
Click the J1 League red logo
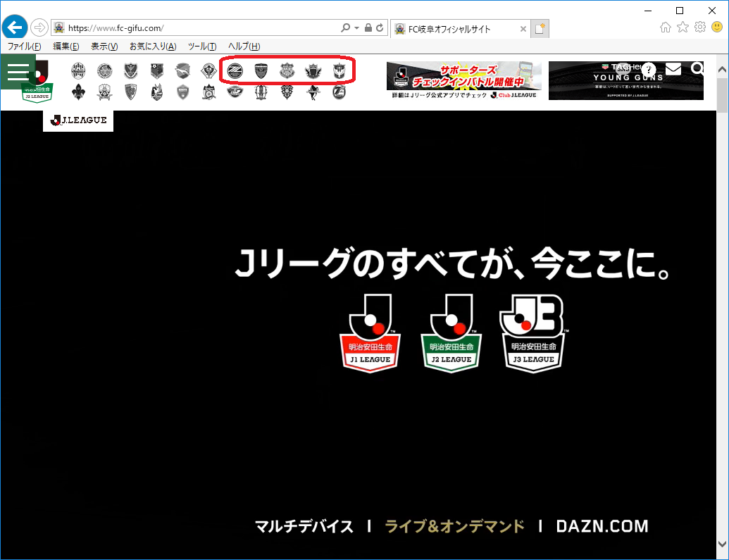coord(370,332)
